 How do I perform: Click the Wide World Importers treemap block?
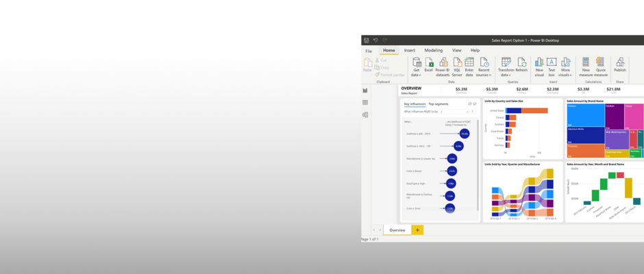tap(617, 140)
